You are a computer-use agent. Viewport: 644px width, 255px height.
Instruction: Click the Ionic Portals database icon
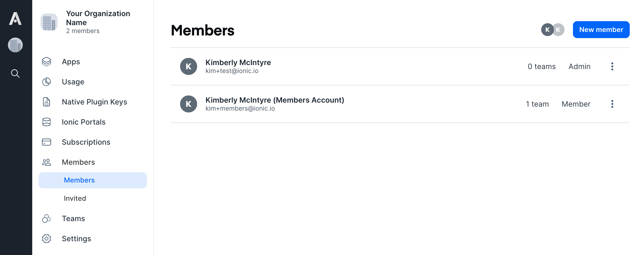point(46,122)
